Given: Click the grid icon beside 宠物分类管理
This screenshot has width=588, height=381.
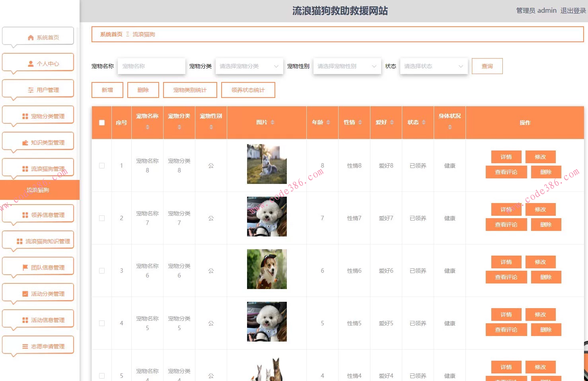Looking at the screenshot, I should [25, 116].
